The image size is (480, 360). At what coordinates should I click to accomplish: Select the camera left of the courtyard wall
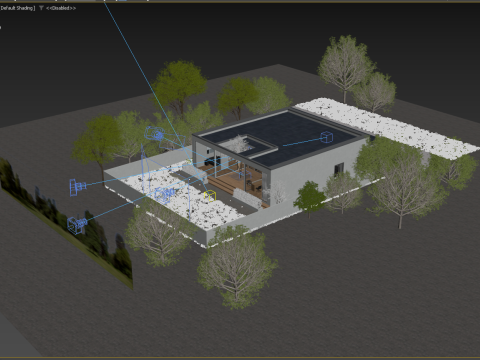(78, 187)
